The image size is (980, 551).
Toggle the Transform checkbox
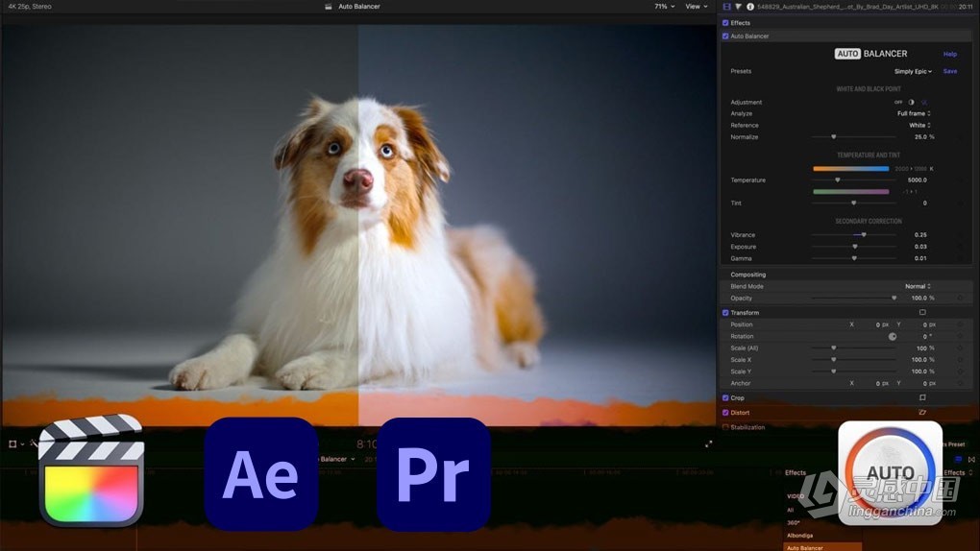(725, 312)
